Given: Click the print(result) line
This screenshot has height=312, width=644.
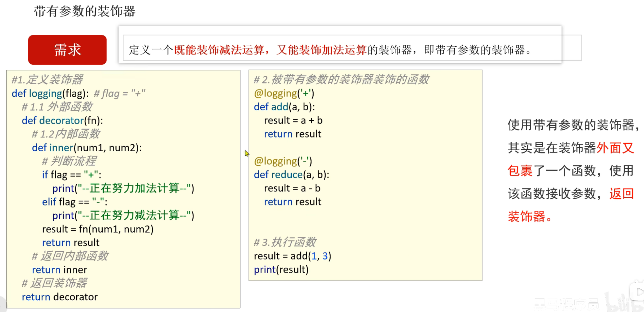Looking at the screenshot, I should click(281, 270).
